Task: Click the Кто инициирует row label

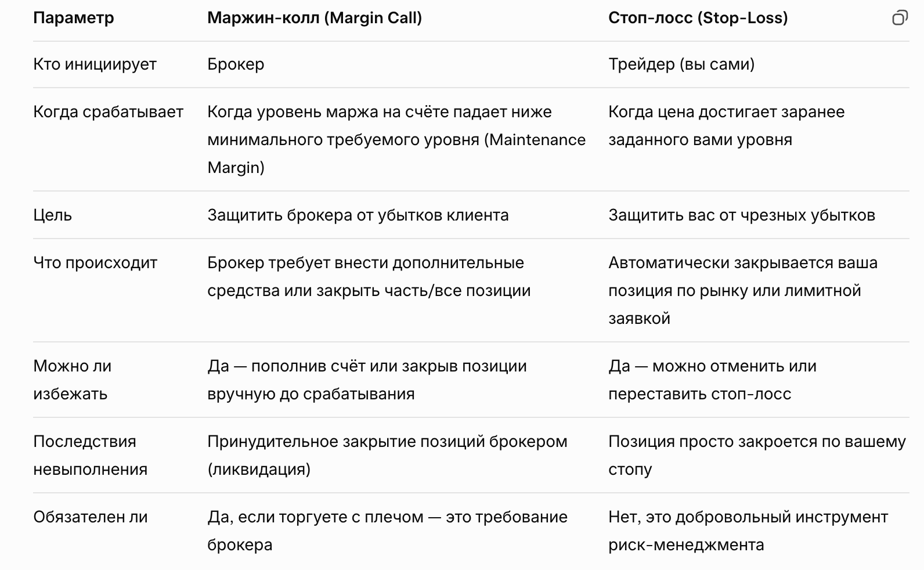Action: pyautogui.click(x=95, y=64)
